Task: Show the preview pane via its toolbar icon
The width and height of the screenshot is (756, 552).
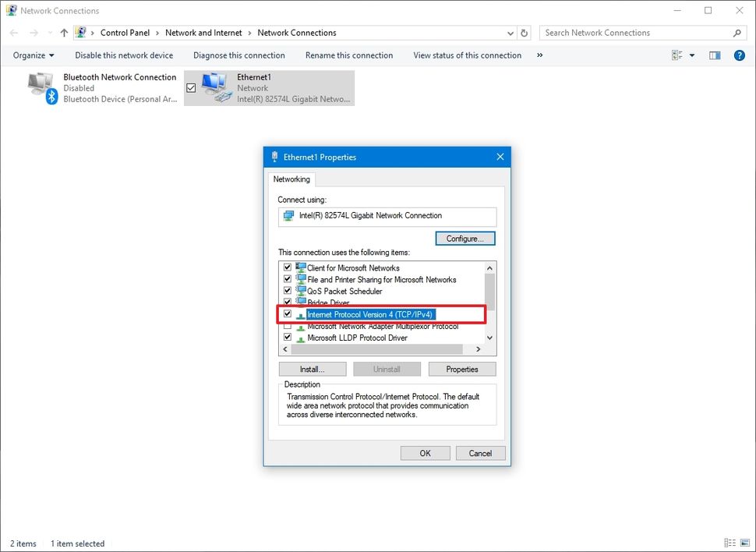Action: [x=714, y=55]
